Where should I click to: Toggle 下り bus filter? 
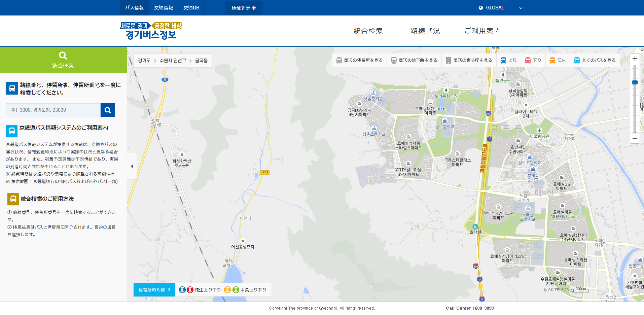[x=533, y=60]
